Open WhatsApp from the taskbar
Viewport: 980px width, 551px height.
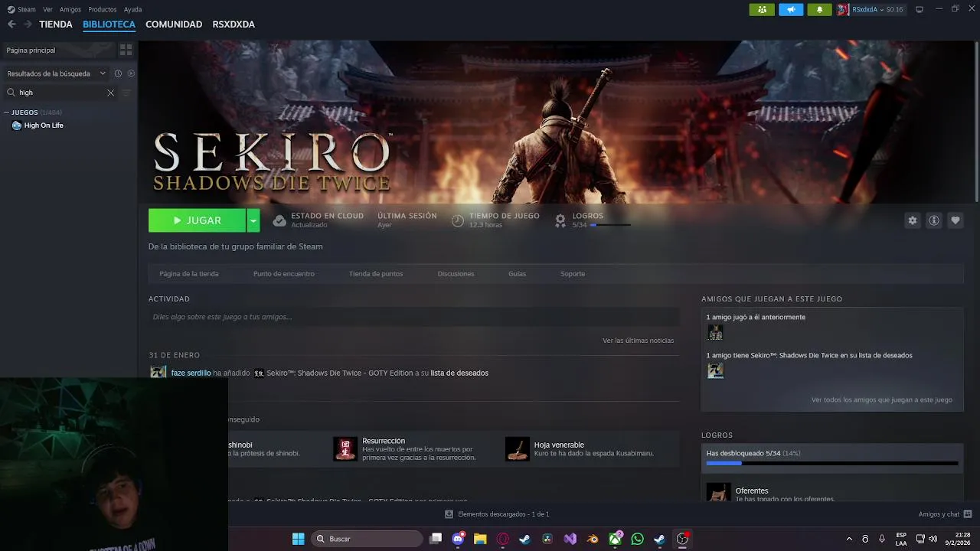point(637,539)
